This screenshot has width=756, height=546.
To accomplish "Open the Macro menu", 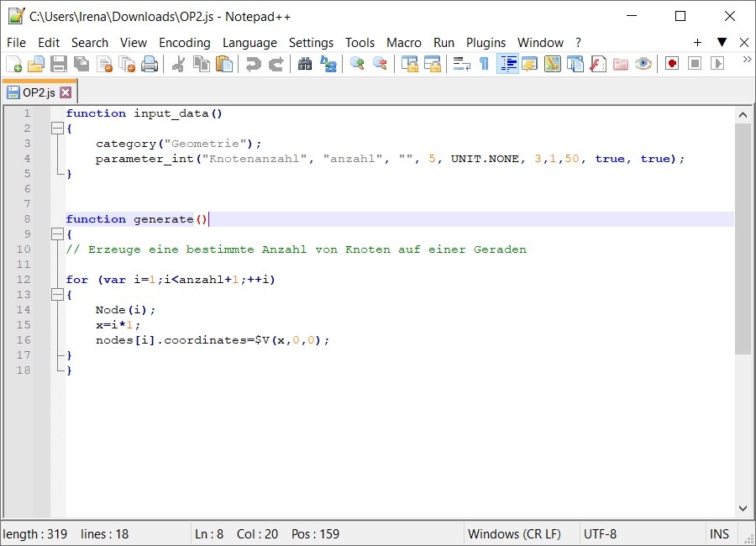I will point(404,43).
